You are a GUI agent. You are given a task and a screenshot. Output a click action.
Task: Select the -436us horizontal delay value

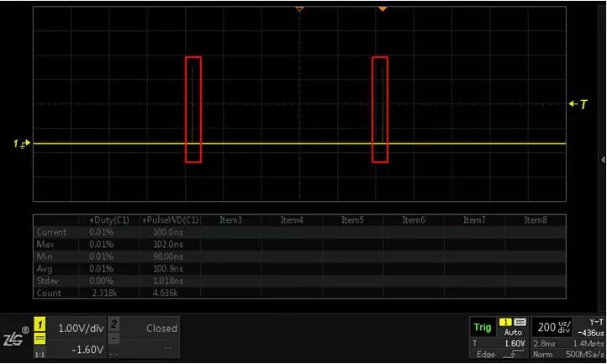590,333
